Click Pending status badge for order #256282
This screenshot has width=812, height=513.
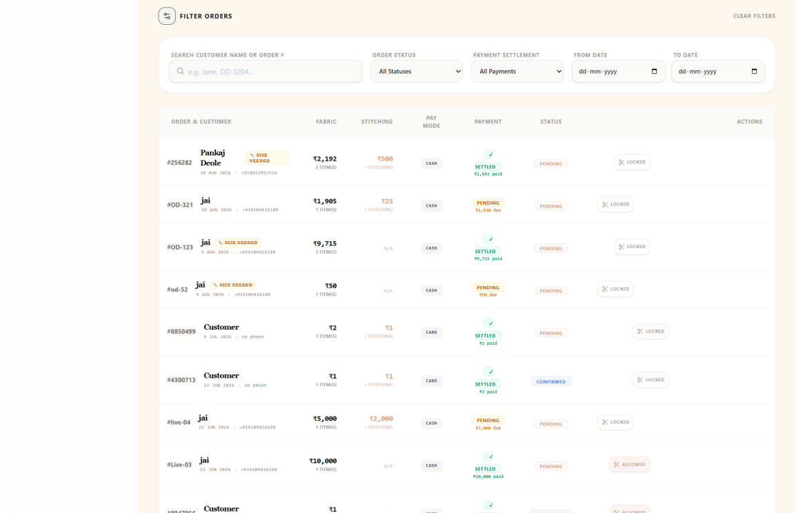[x=551, y=163]
